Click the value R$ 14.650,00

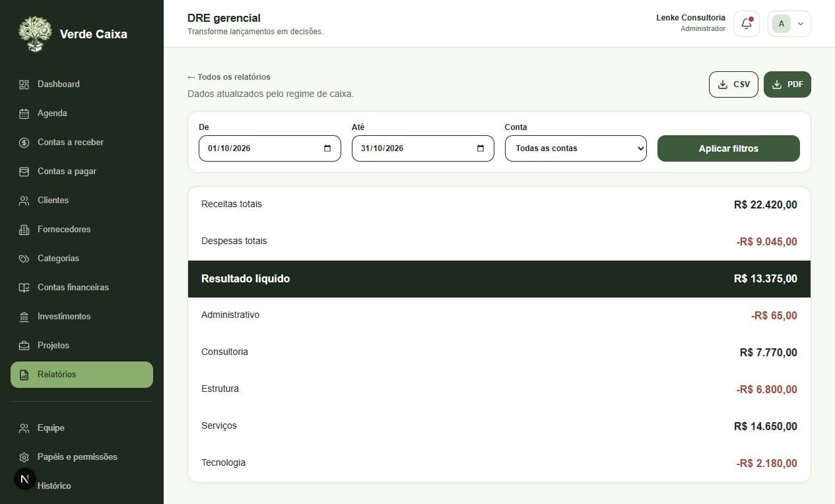click(766, 427)
